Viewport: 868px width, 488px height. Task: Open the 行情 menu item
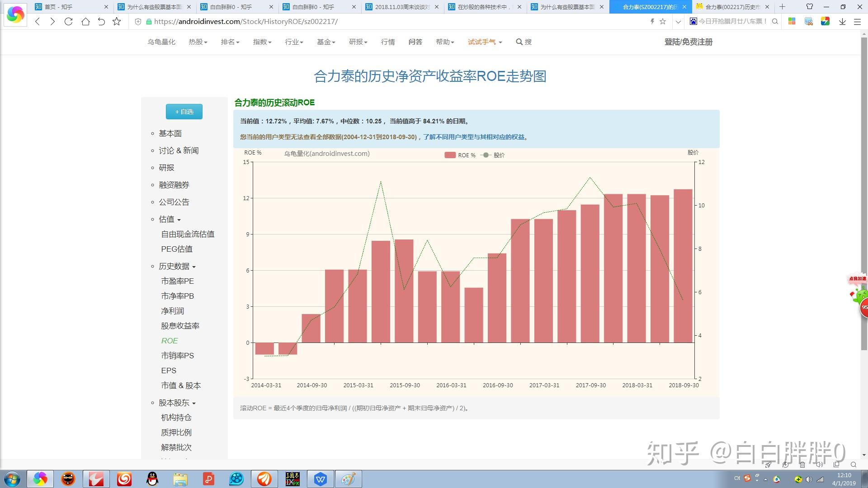click(x=388, y=42)
